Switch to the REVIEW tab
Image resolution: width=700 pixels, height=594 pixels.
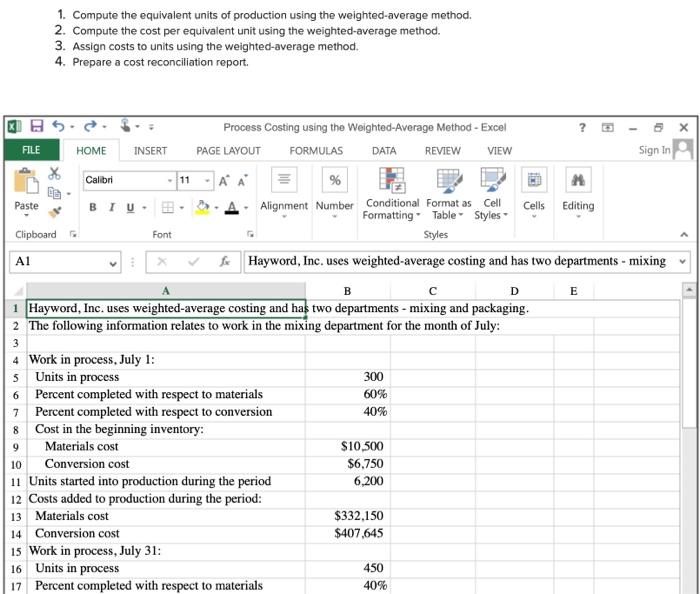click(442, 151)
